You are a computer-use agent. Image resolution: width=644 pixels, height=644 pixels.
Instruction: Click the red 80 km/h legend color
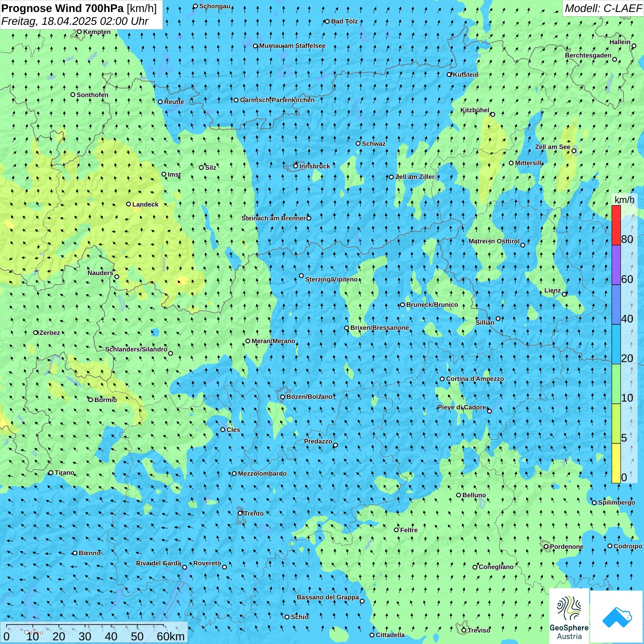pyautogui.click(x=616, y=225)
